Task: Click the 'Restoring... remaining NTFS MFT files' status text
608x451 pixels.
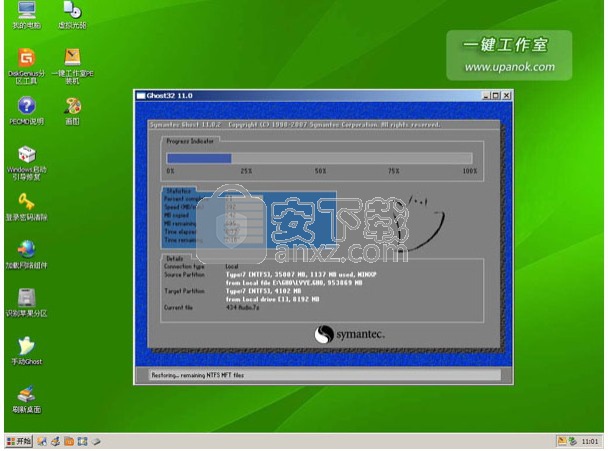Action: pyautogui.click(x=197, y=375)
